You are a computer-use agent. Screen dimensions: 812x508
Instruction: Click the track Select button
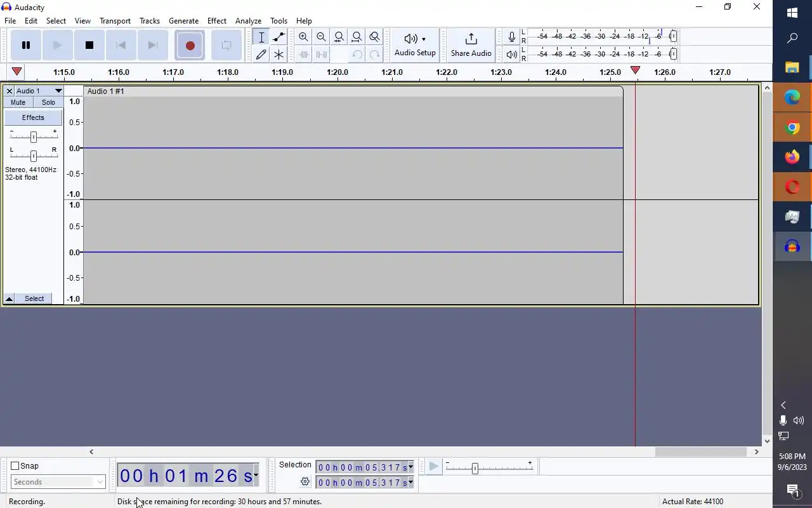[x=34, y=298]
